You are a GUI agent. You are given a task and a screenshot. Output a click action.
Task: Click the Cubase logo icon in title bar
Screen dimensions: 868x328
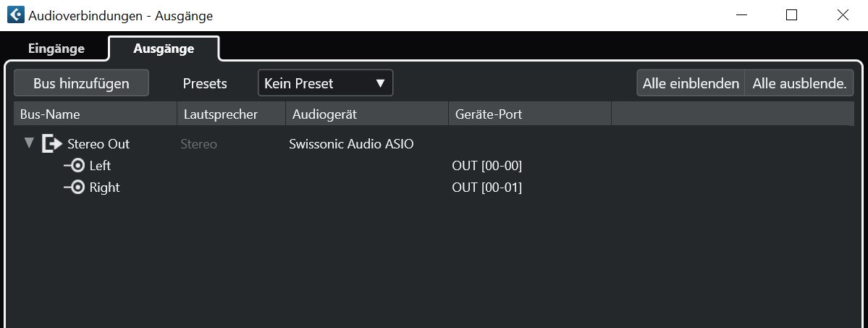15,15
